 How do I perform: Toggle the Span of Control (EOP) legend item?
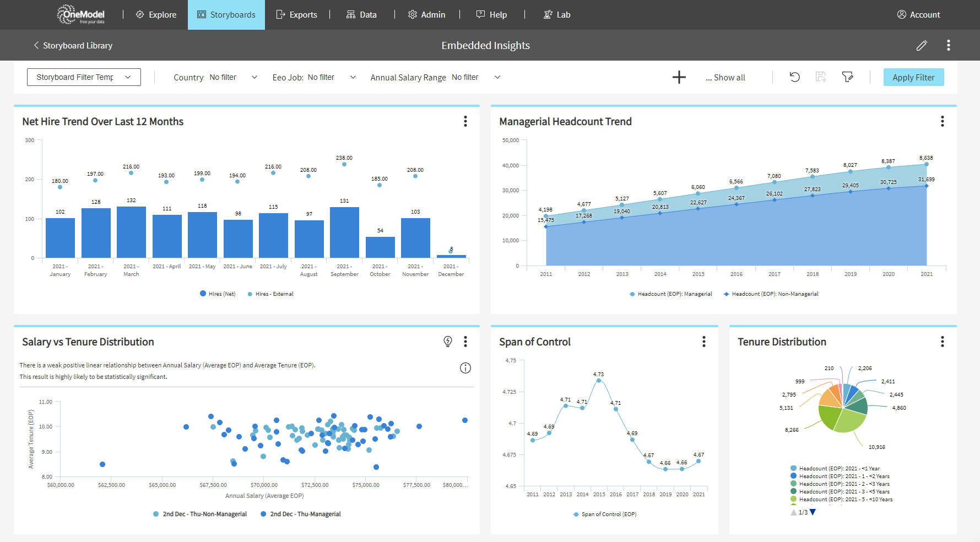coord(604,514)
